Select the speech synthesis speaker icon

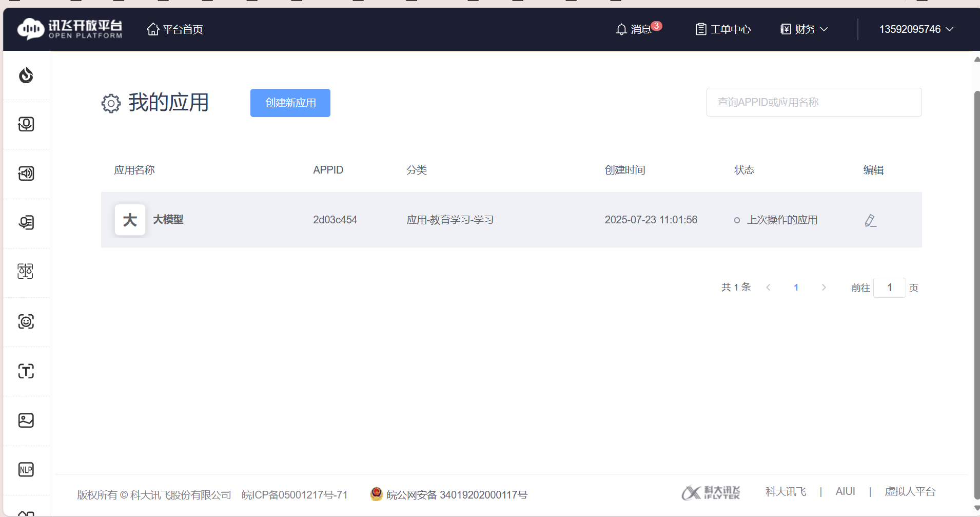pos(26,173)
